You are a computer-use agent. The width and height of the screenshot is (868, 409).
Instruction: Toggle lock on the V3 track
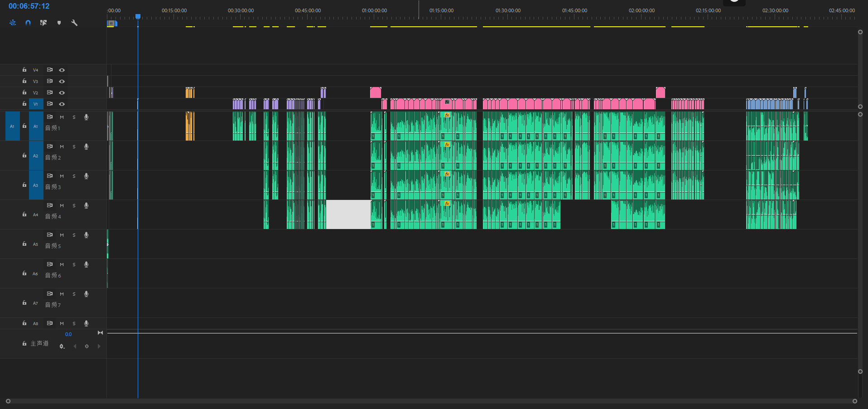tap(24, 81)
